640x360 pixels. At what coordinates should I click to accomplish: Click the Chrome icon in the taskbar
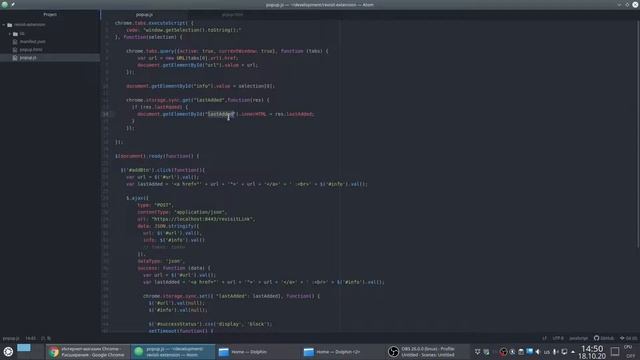click(x=53, y=352)
